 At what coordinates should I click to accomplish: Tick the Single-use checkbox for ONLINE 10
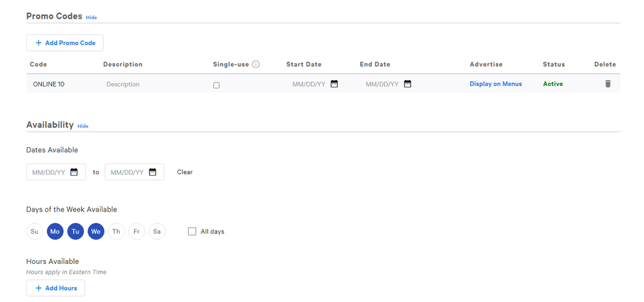coord(216,85)
